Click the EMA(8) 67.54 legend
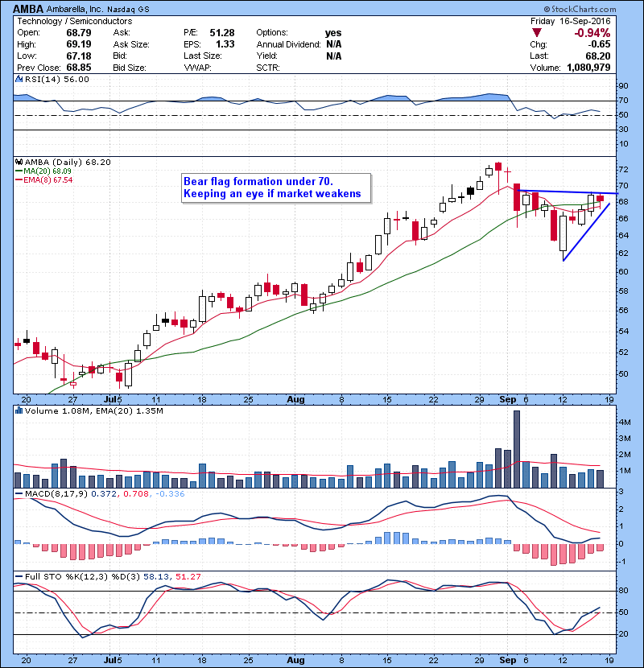 coord(44,179)
